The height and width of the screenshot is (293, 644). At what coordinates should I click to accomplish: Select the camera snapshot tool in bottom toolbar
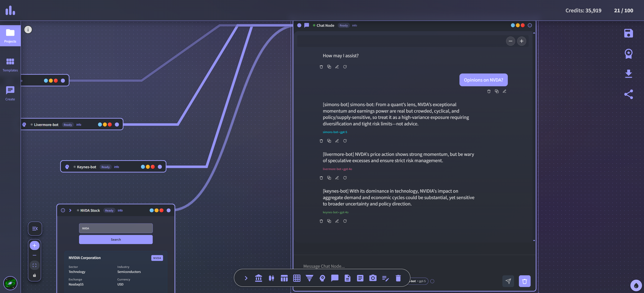[x=373, y=278]
